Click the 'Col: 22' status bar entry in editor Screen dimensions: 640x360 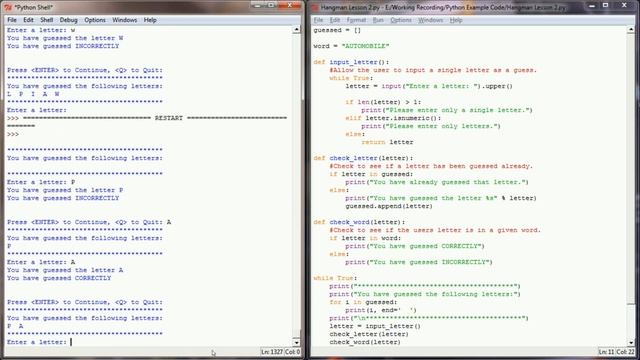625,351
